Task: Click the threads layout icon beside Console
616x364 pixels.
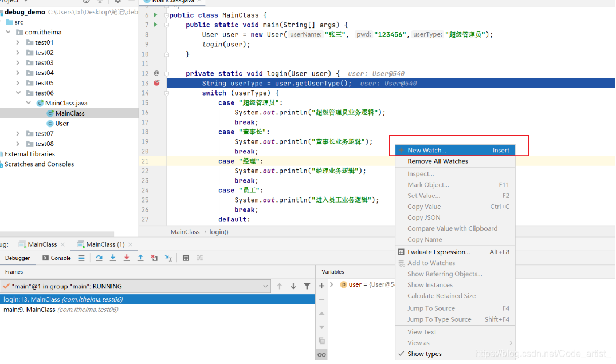Action: coord(81,258)
